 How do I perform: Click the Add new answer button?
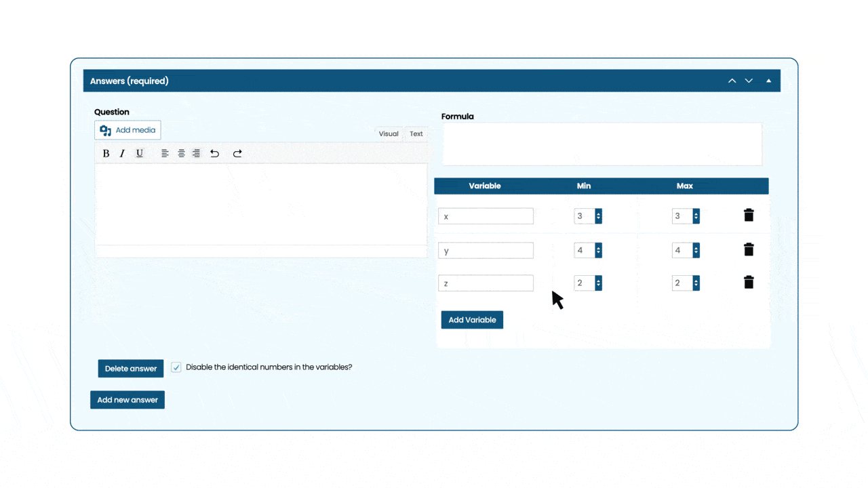click(x=127, y=400)
